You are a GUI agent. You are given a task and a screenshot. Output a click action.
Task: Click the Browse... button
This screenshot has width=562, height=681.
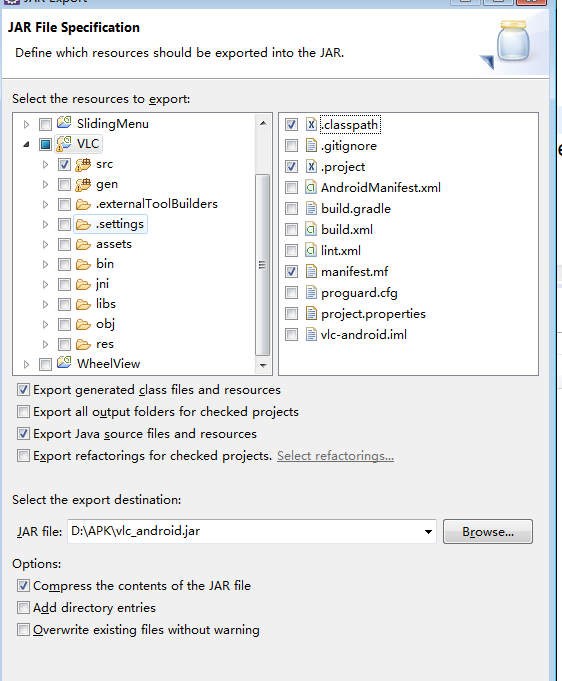click(488, 532)
